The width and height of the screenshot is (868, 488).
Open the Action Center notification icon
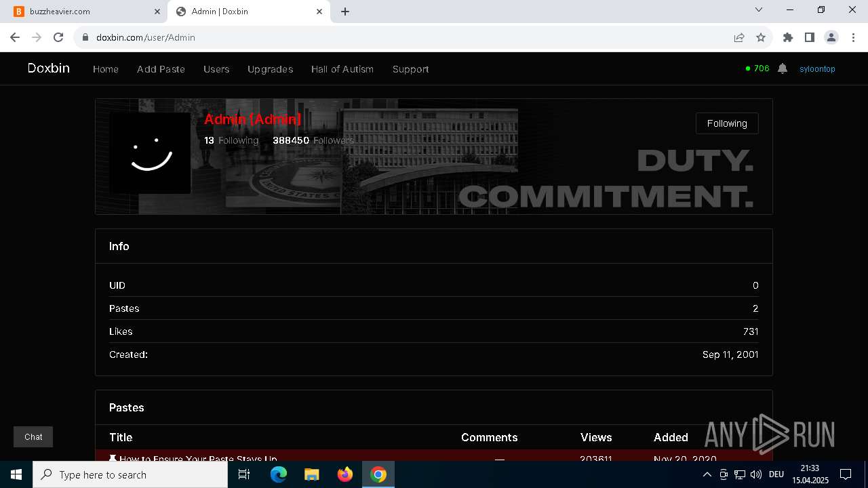click(x=846, y=474)
